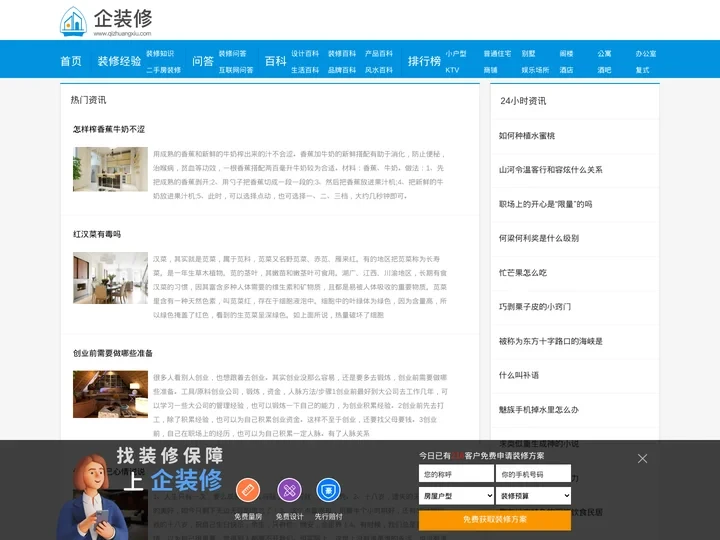Image resolution: width=720 pixels, height=540 pixels.
Task: Select 公寓 ranking link
Action: 604,53
